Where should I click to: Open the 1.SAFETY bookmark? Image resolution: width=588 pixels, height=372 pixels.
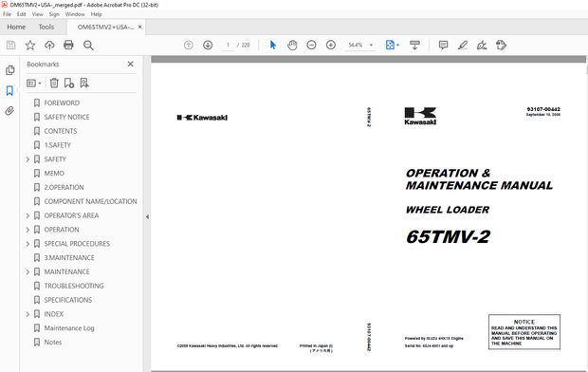(57, 145)
